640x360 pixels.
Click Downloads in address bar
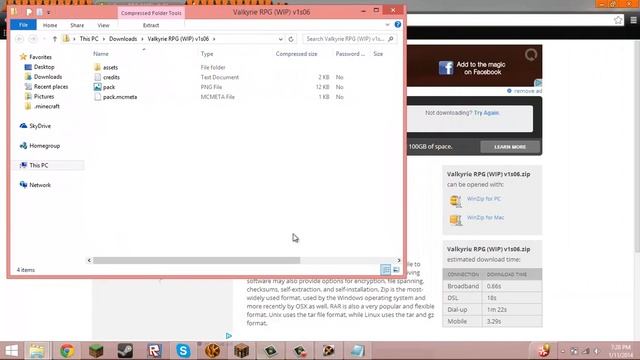pos(123,39)
